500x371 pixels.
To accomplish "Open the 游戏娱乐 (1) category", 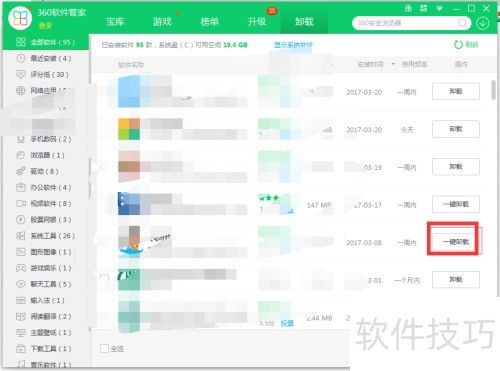I will pyautogui.click(x=44, y=268).
